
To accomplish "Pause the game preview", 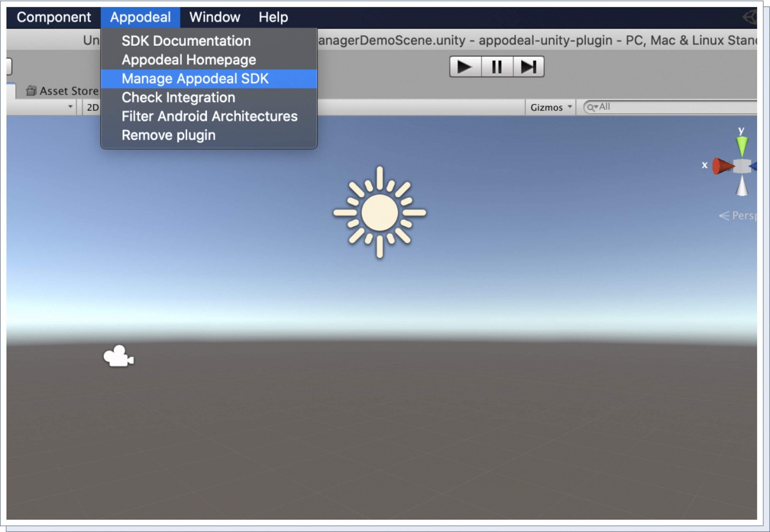I will (497, 67).
